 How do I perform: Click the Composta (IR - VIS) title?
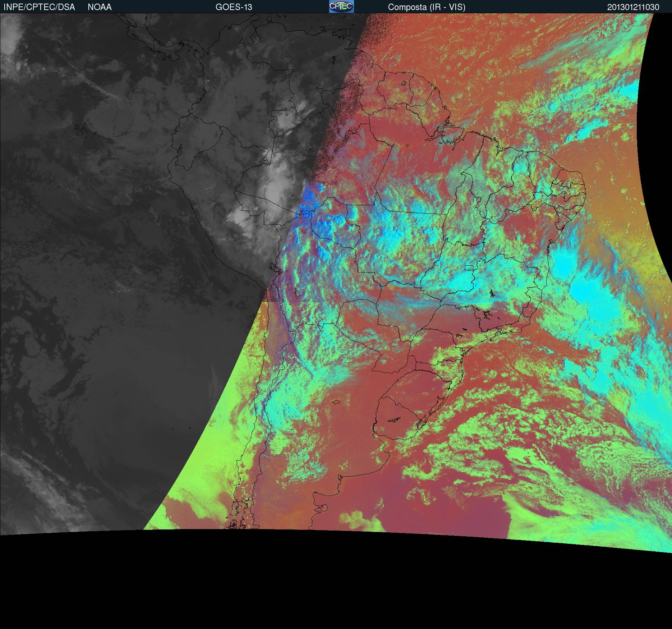(x=427, y=7)
